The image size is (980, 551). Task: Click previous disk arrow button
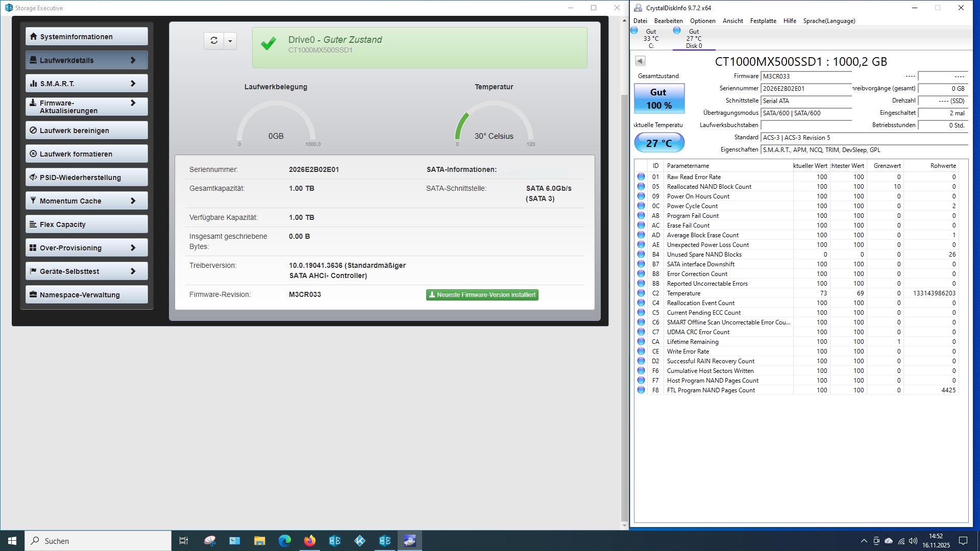click(640, 61)
